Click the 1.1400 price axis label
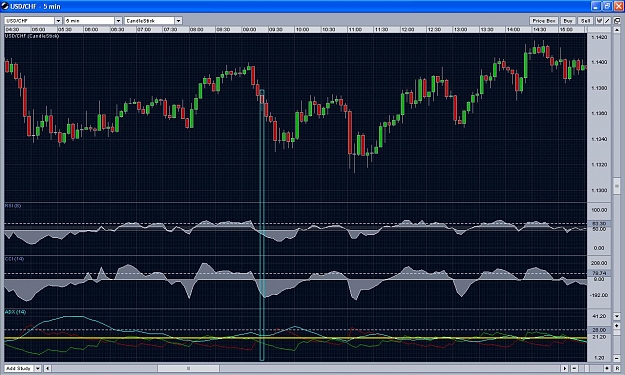 click(599, 62)
